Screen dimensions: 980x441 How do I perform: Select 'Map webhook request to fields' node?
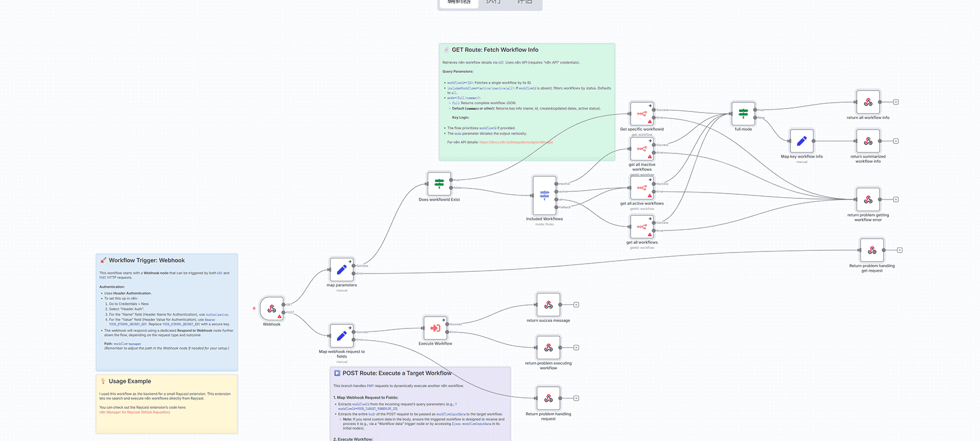341,335
